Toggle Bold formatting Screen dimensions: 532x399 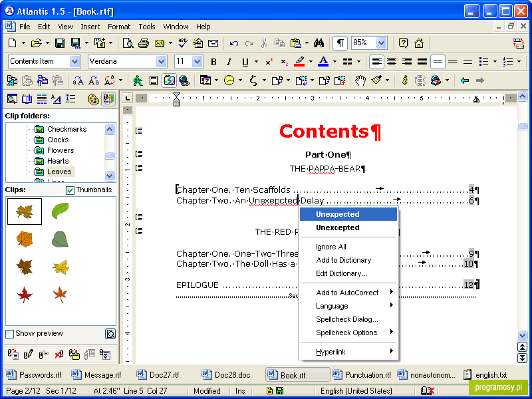(213, 62)
